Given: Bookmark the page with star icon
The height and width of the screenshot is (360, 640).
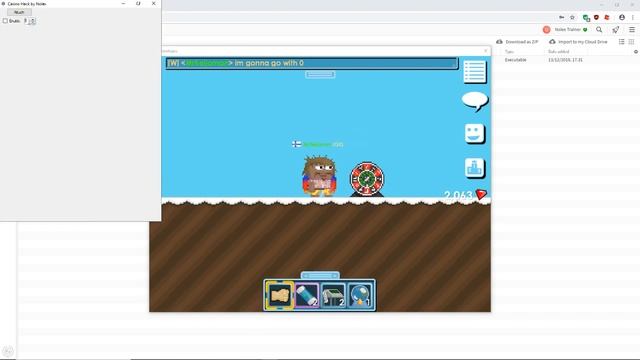Looking at the screenshot, I should (x=572, y=18).
